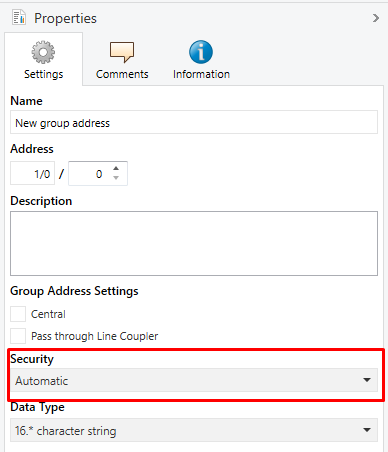Click the 'Group Address Settings' heading

[x=74, y=291]
